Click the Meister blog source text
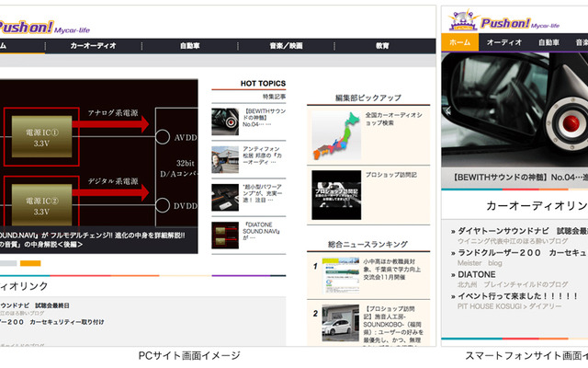 (480, 263)
